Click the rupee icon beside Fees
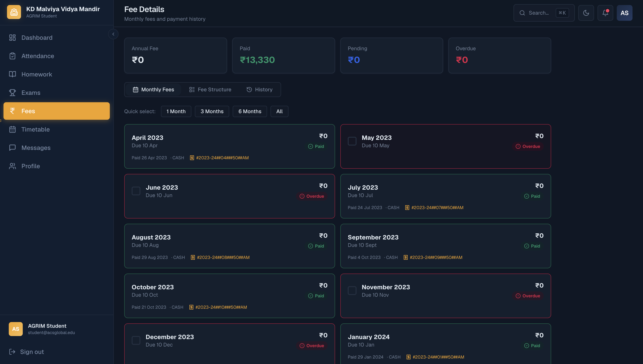Image resolution: width=643 pixels, height=364 pixels. 12,111
